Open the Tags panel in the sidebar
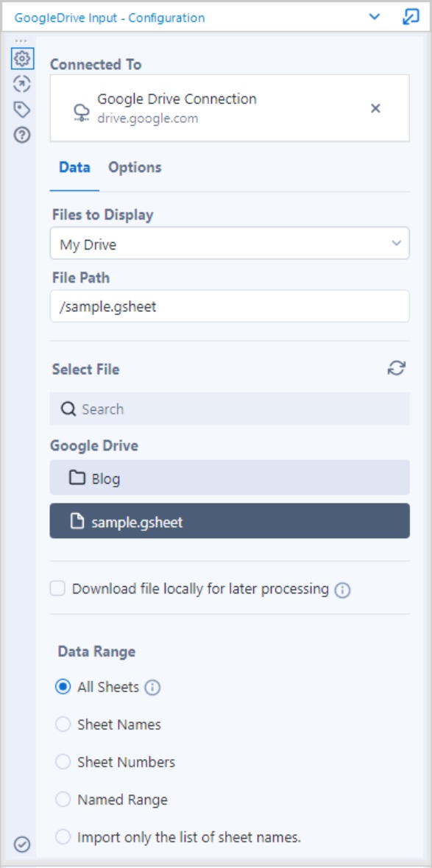 point(23,110)
